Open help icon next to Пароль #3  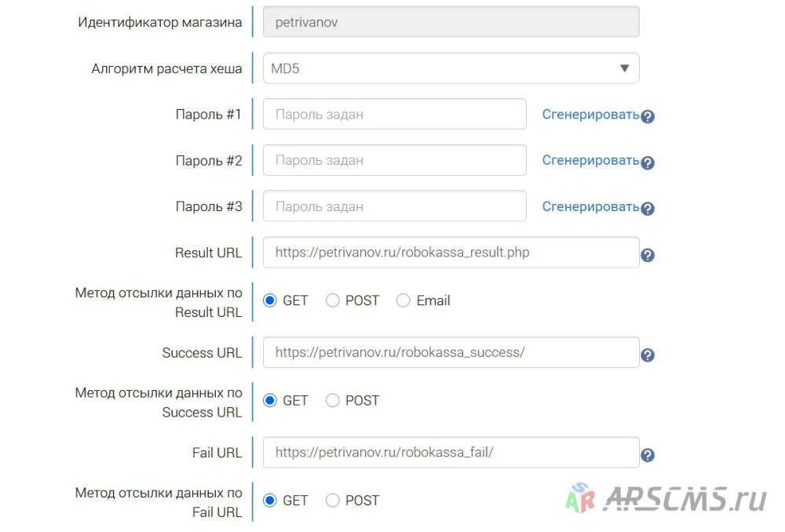(x=648, y=208)
